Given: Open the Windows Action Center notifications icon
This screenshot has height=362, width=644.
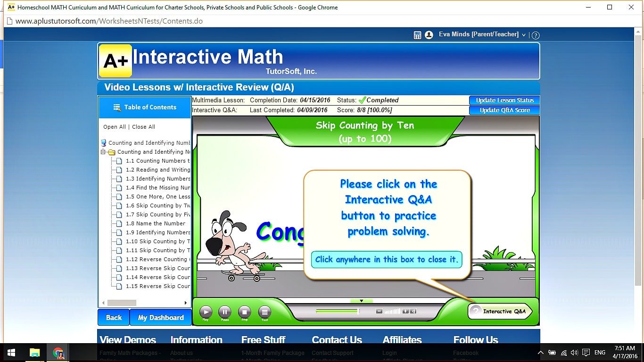Looking at the screenshot, I should click(x=586, y=353).
